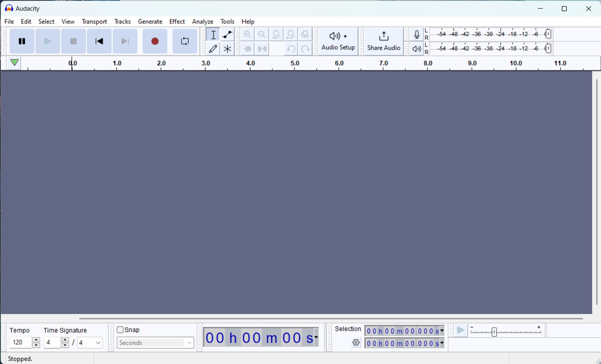Click the Silence audio selection icon

pyautogui.click(x=262, y=48)
